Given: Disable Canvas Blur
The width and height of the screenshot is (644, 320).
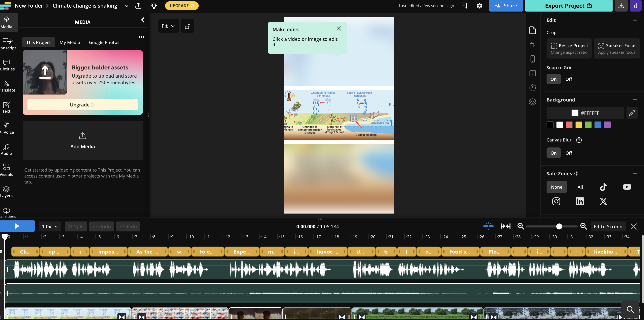Looking at the screenshot, I should tap(569, 153).
